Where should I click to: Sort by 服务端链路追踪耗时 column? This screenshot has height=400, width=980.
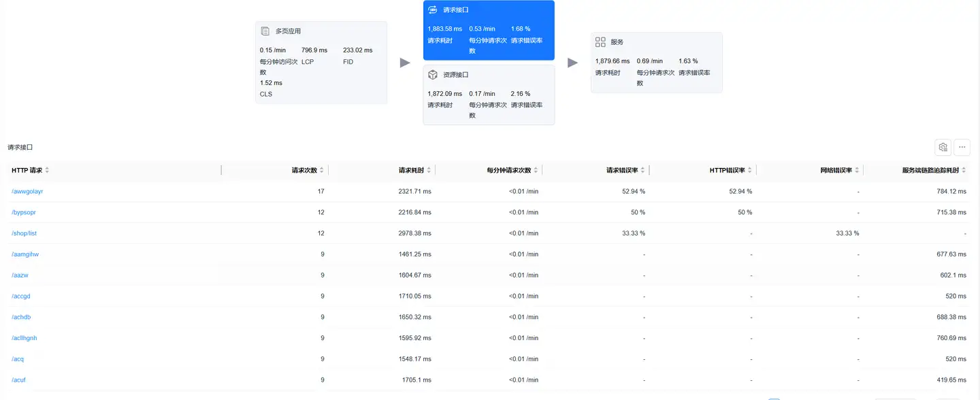click(x=964, y=170)
